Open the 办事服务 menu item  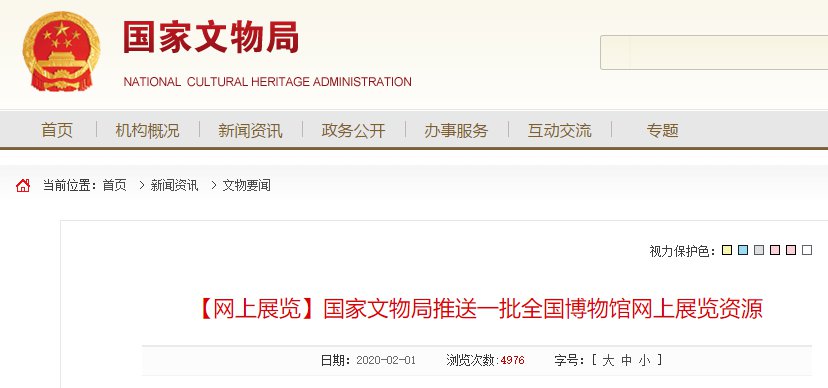pos(456,130)
